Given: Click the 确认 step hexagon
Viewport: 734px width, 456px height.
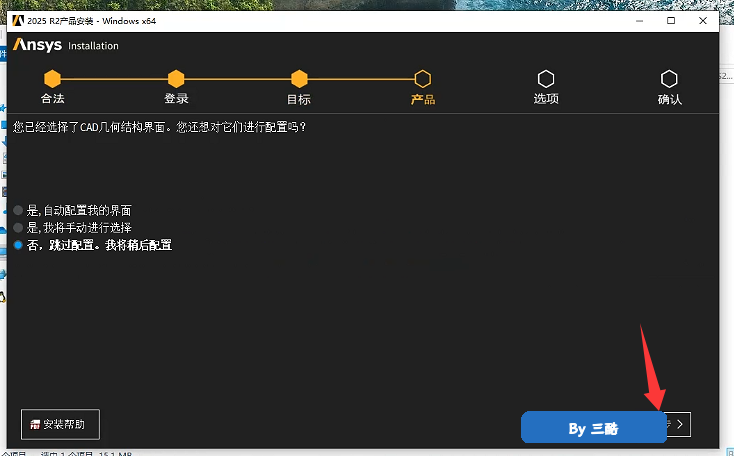Looking at the screenshot, I should 669,79.
